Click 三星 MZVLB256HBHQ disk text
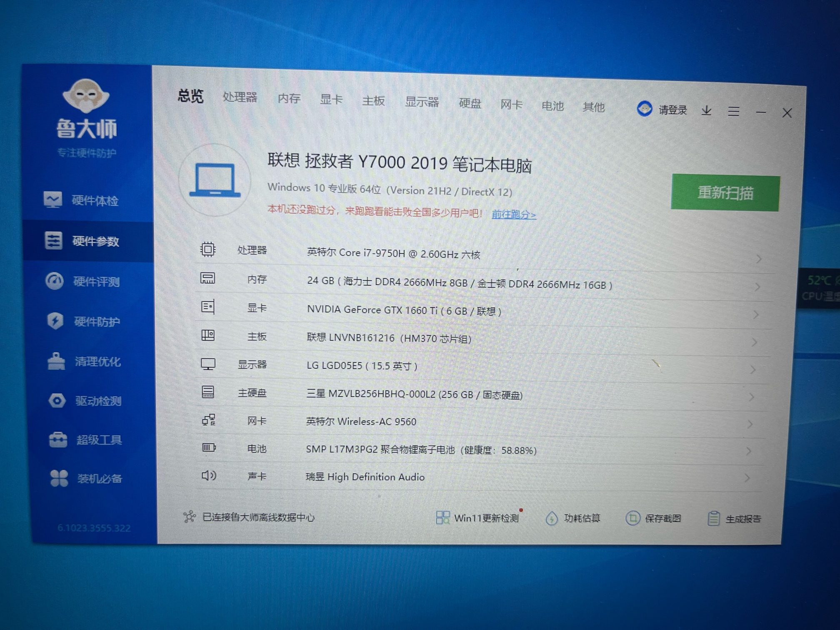840x630 pixels. coord(414,394)
